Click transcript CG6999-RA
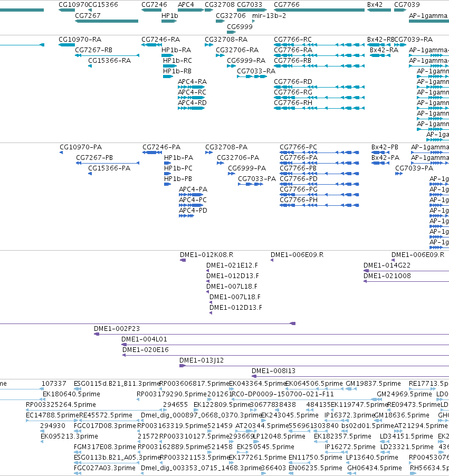Screen dimensions: 449x476 (246, 61)
